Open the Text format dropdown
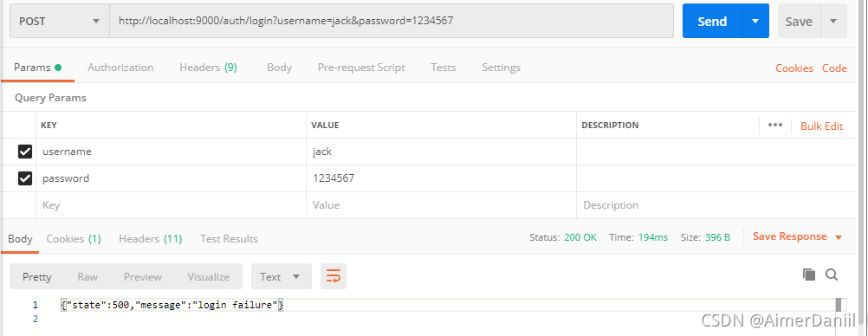868x336 pixels. 282,276
